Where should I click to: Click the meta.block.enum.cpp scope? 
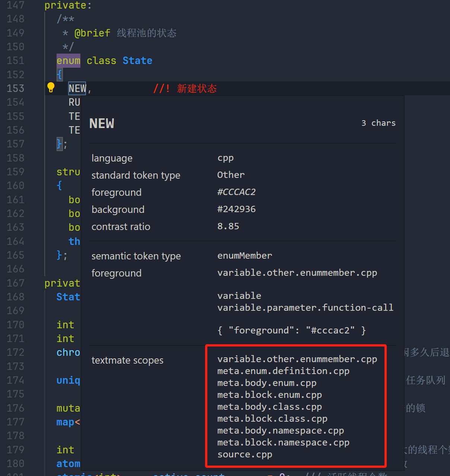[269, 395]
